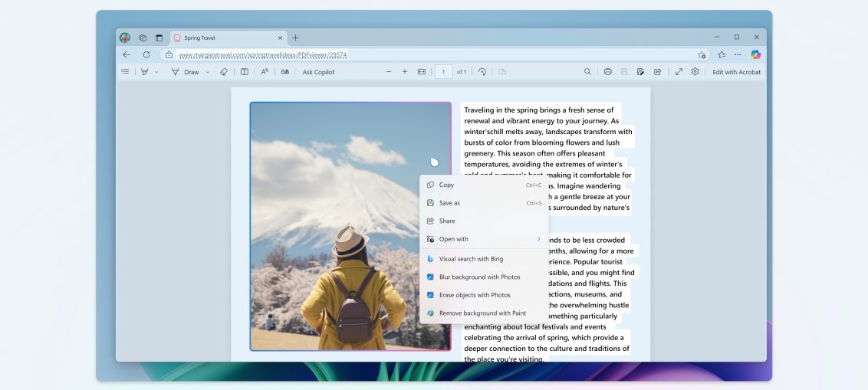Click Ask Copilot button
The height and width of the screenshot is (390, 868).
point(319,72)
